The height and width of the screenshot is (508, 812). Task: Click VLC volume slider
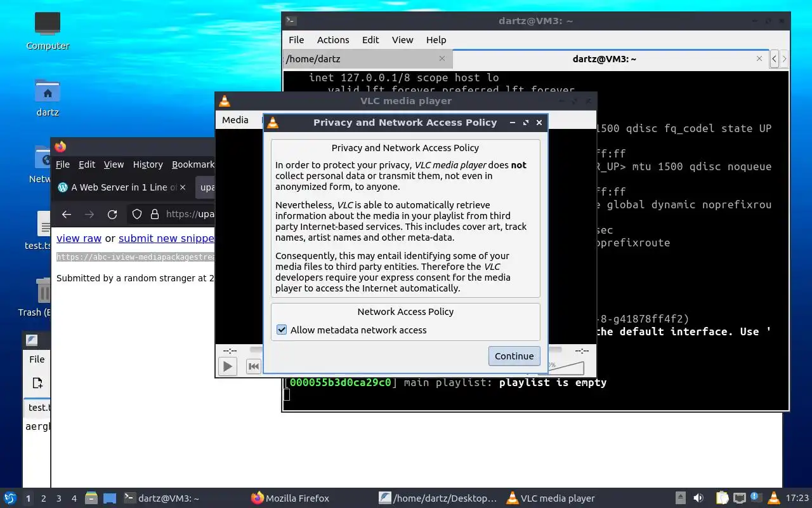(566, 368)
